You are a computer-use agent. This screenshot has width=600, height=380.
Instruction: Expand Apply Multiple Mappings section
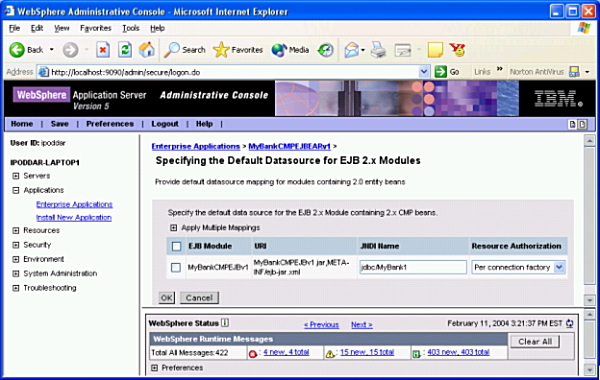[x=173, y=228]
